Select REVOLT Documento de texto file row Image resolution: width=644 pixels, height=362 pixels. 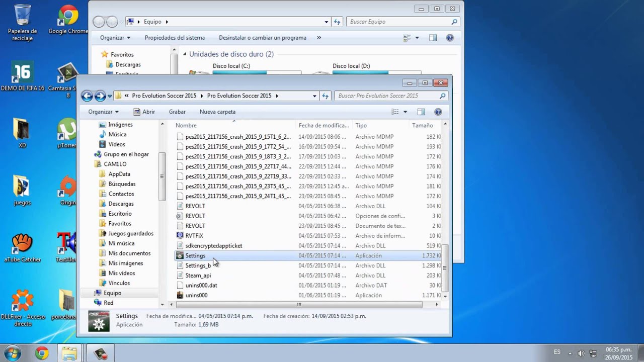308,226
